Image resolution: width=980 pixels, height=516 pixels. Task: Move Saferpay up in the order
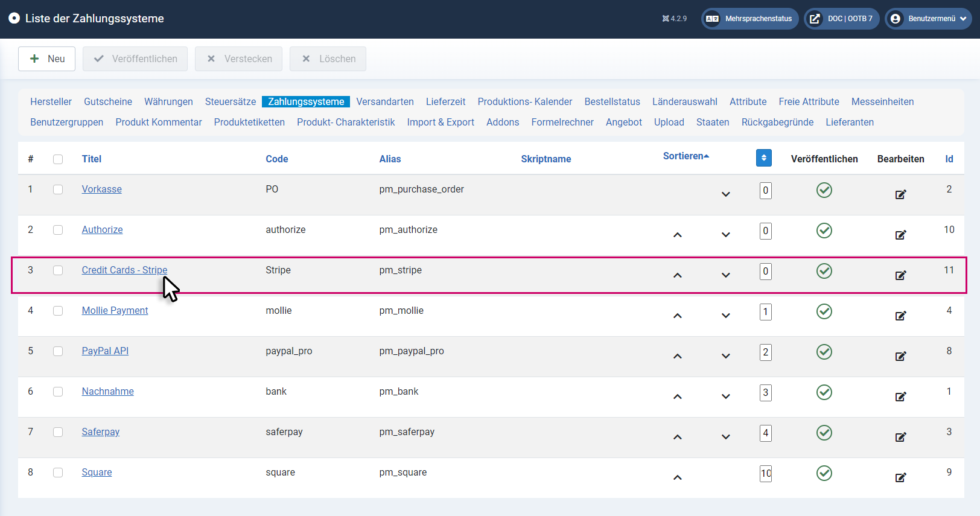(x=678, y=437)
